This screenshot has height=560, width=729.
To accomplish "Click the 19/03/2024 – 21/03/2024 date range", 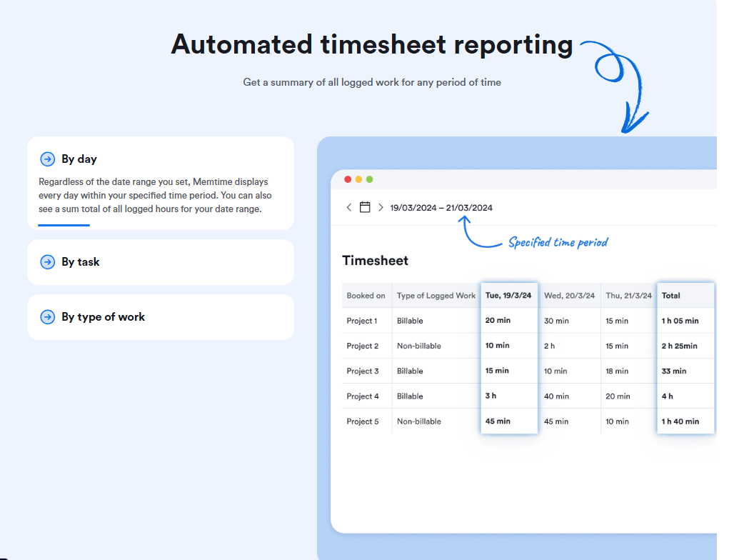I will click(441, 208).
